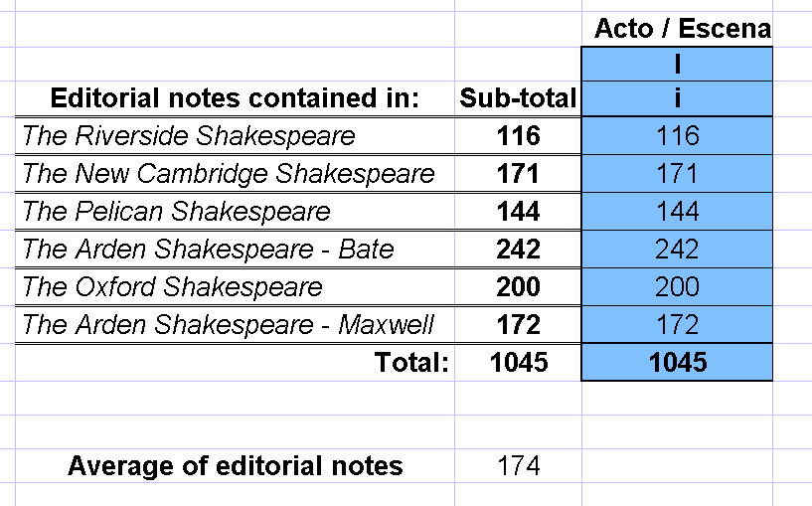Image resolution: width=812 pixels, height=506 pixels.
Task: Click the average value cell 174
Action: tap(519, 465)
